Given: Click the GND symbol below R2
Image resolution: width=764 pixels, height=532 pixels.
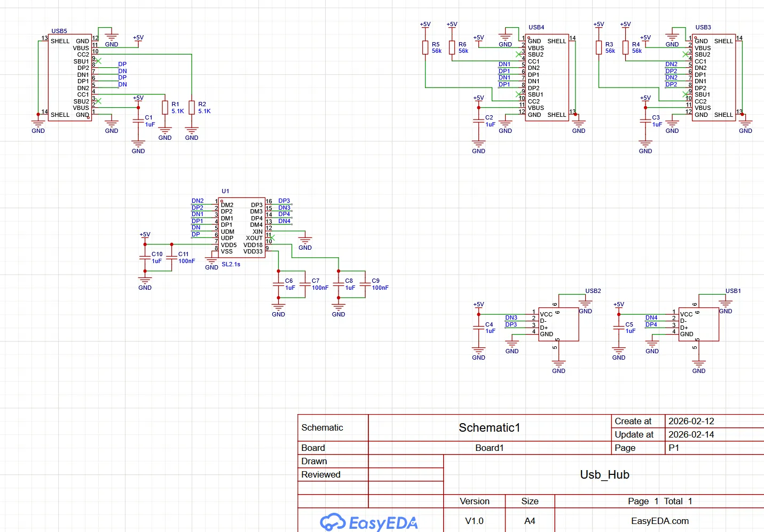Looking at the screenshot, I should click(x=192, y=133).
